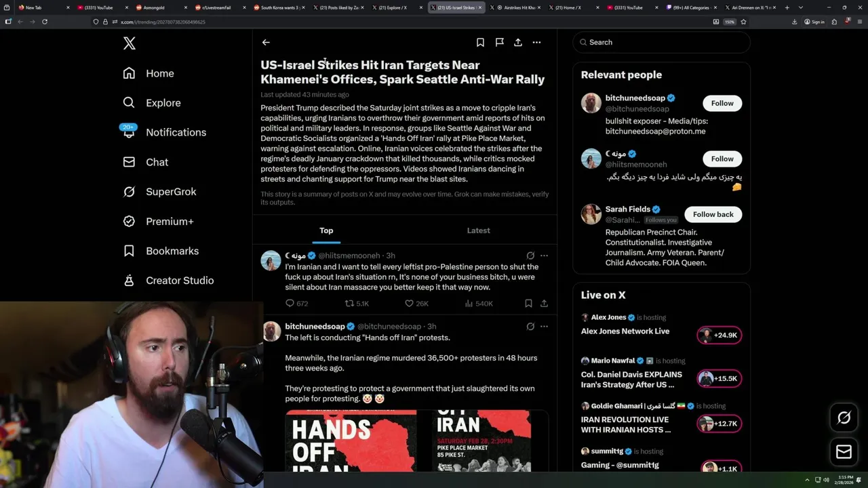This screenshot has height=488, width=868.
Task: Bookmark page with the star icon
Action: coord(743,22)
